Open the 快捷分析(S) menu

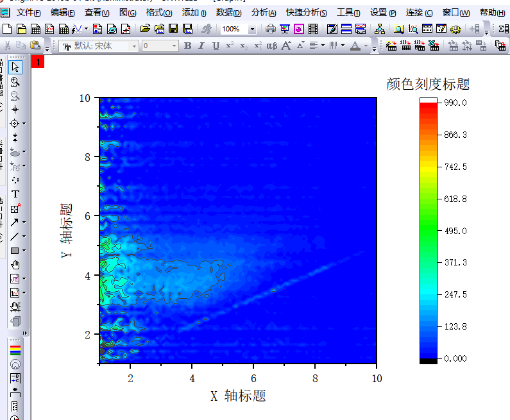click(x=307, y=13)
